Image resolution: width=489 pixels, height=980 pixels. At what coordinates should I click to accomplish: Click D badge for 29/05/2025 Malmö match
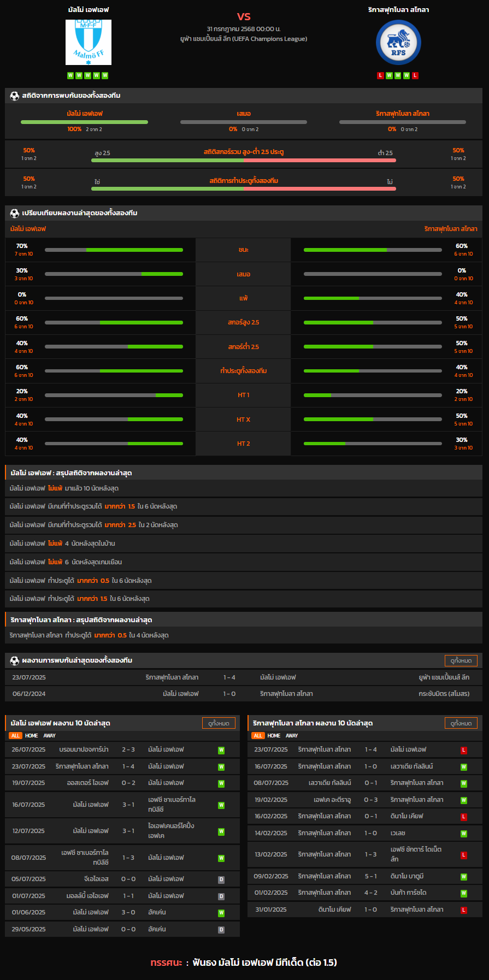221,930
